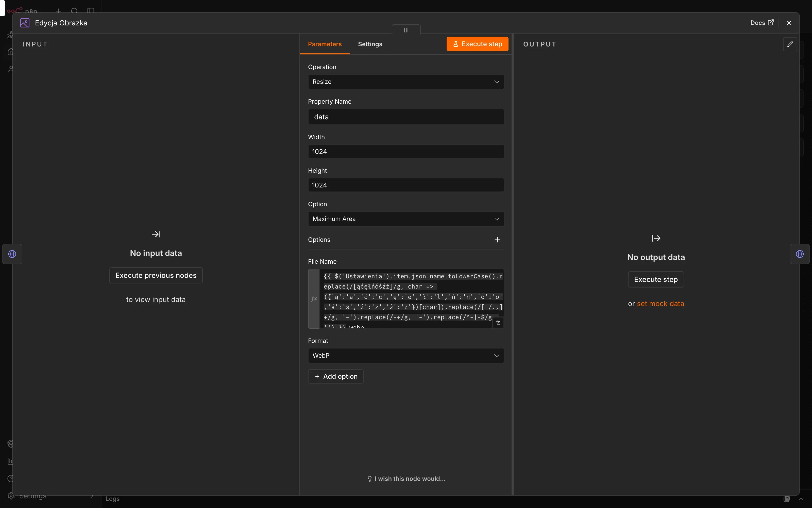Click the Property Name field with data

pos(406,117)
